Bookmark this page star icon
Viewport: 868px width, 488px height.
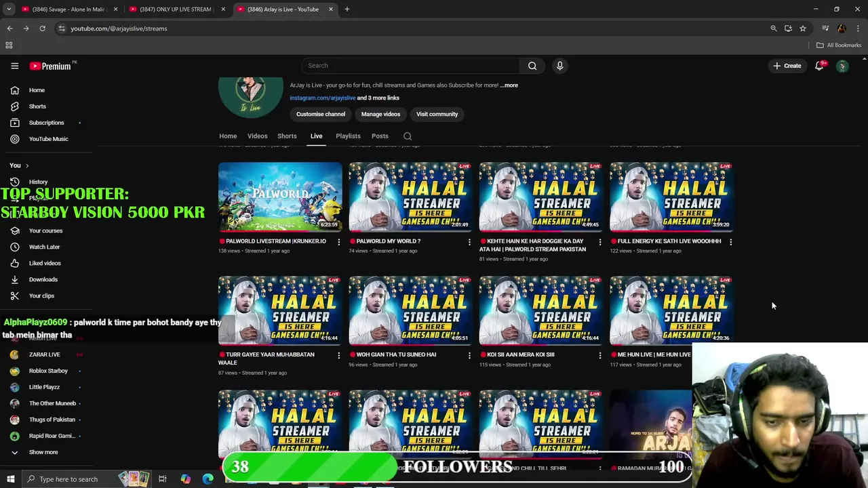point(803,28)
